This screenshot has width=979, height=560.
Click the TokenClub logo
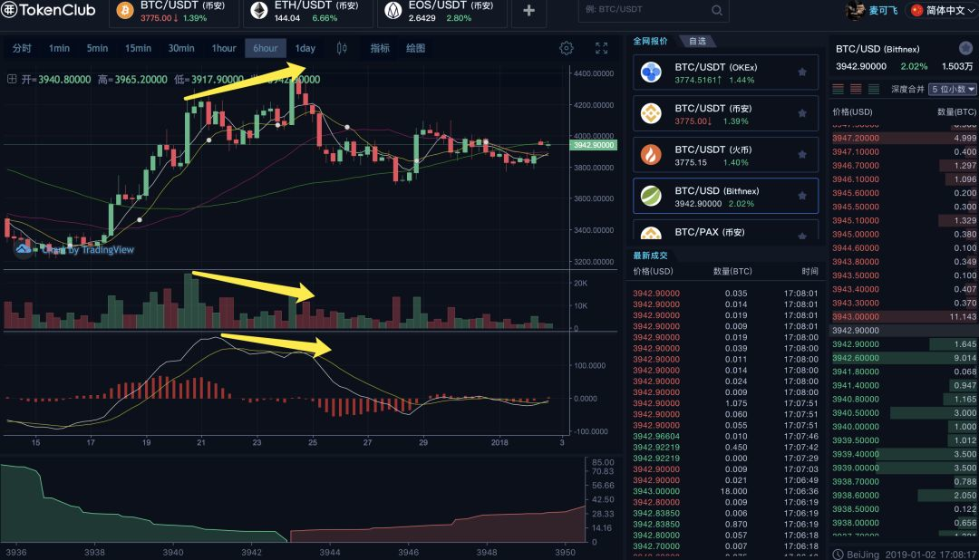[48, 10]
